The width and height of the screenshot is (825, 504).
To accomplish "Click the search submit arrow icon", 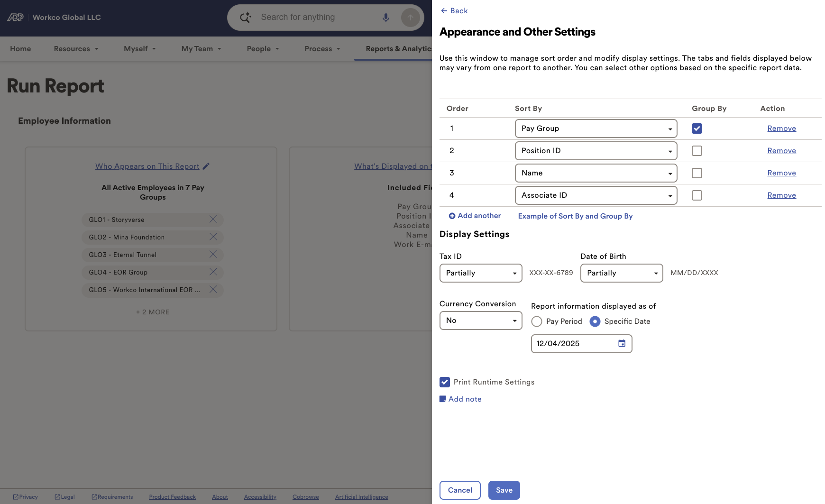I will (410, 18).
